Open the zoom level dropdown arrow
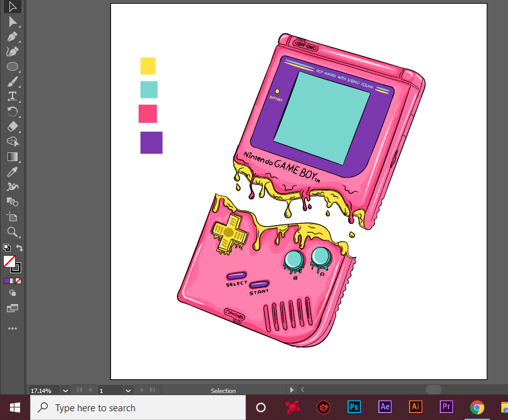Viewport: 508px width, 420px height. (65, 391)
